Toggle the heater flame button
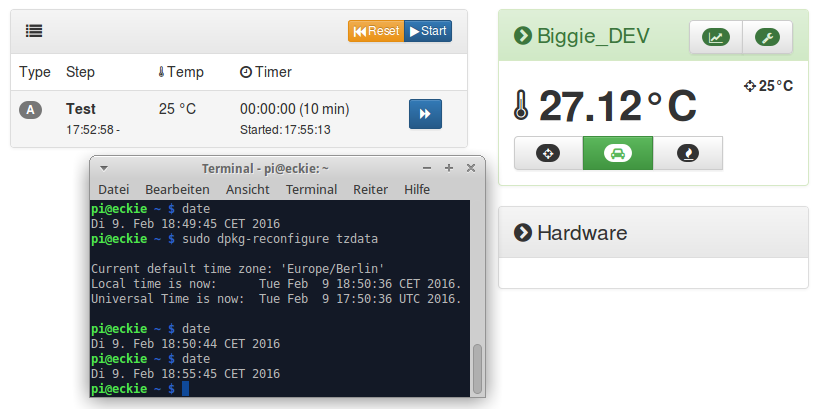Viewport: 820px width, 409px height. [687, 153]
